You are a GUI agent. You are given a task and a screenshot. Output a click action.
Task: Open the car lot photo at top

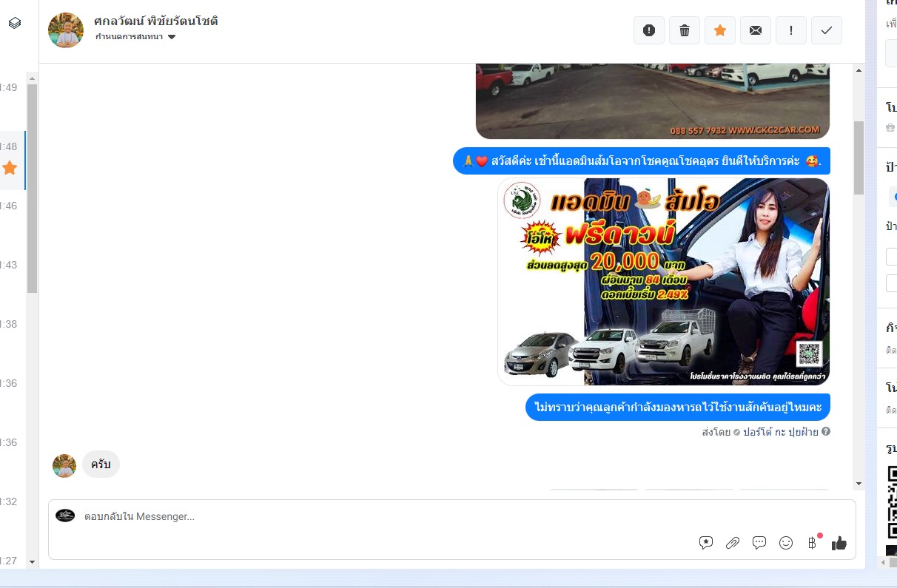(652, 101)
